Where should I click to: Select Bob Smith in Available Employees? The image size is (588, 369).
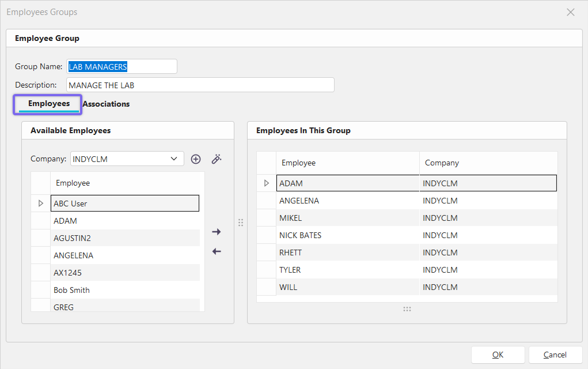click(72, 290)
